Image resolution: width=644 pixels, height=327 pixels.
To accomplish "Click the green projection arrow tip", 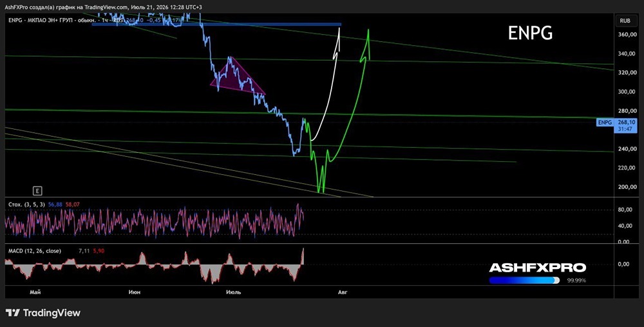I will (x=368, y=30).
